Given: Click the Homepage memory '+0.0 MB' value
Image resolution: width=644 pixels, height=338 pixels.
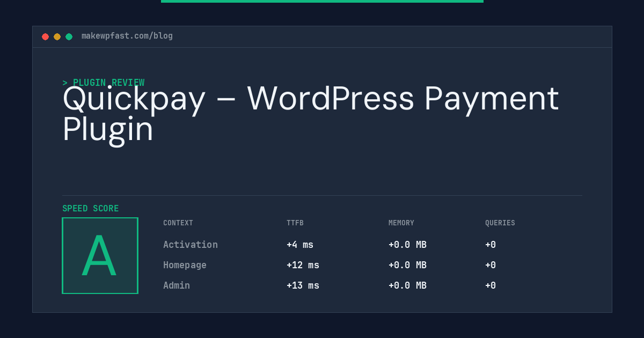Looking at the screenshot, I should (x=407, y=265).
